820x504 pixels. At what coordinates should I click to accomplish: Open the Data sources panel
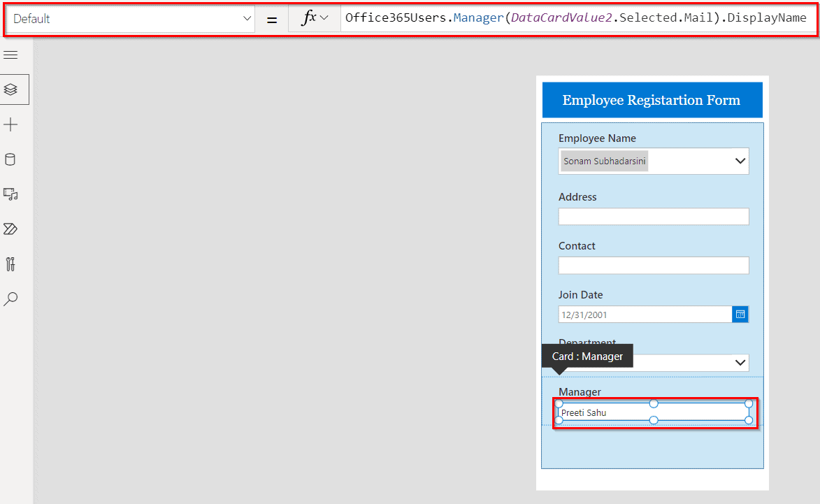click(x=14, y=159)
